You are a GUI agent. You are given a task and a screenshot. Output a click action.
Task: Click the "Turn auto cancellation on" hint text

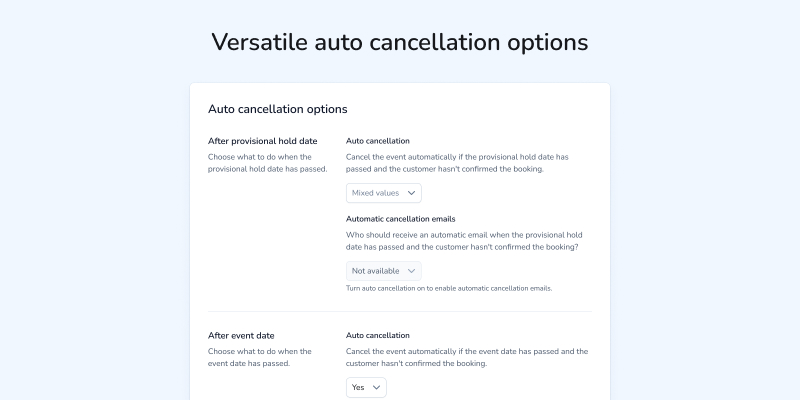pos(448,288)
